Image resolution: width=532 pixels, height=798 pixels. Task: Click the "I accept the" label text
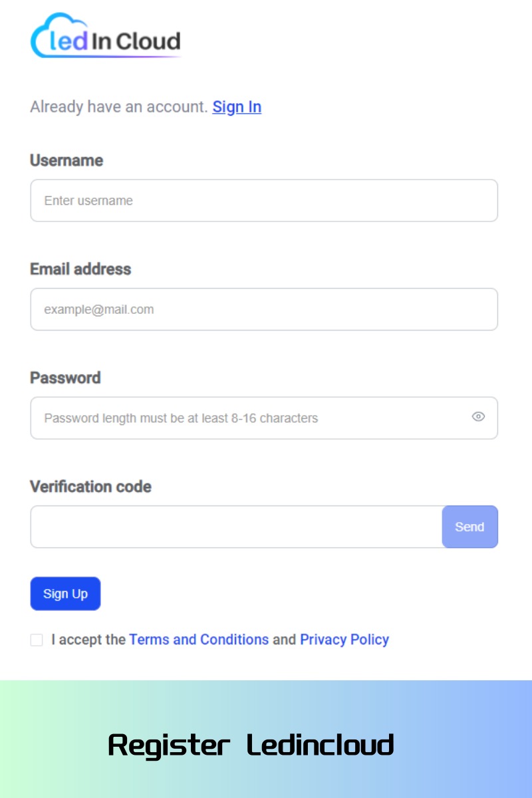click(88, 640)
